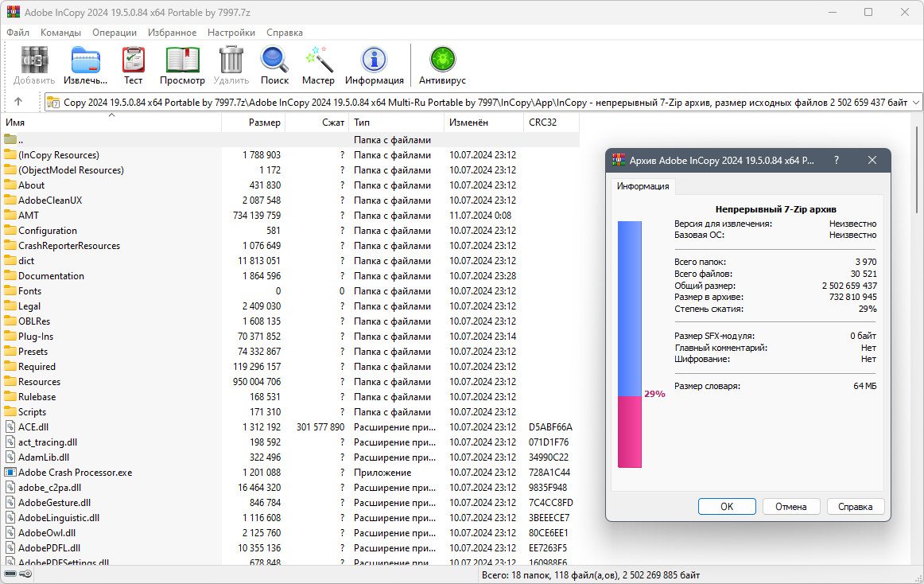Open the Настройки menu

pos(231,33)
